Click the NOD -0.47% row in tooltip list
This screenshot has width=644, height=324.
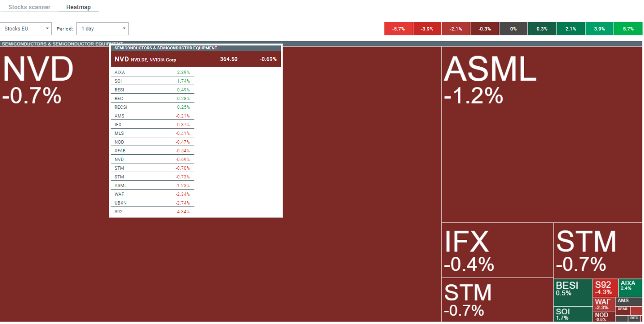152,142
